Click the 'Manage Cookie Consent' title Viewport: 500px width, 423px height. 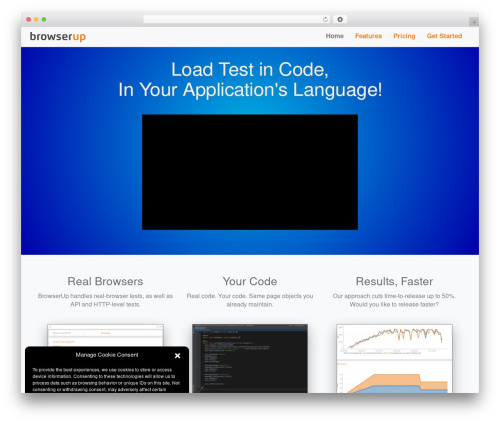click(107, 355)
